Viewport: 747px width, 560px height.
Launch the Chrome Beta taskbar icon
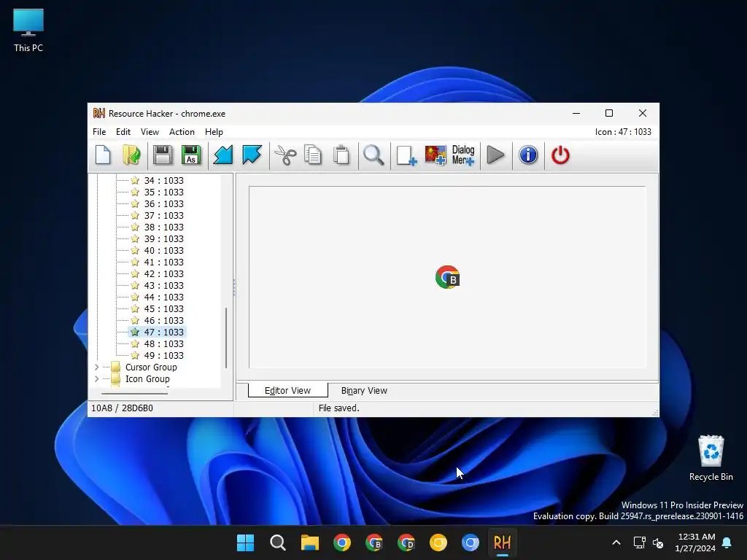tap(374, 542)
